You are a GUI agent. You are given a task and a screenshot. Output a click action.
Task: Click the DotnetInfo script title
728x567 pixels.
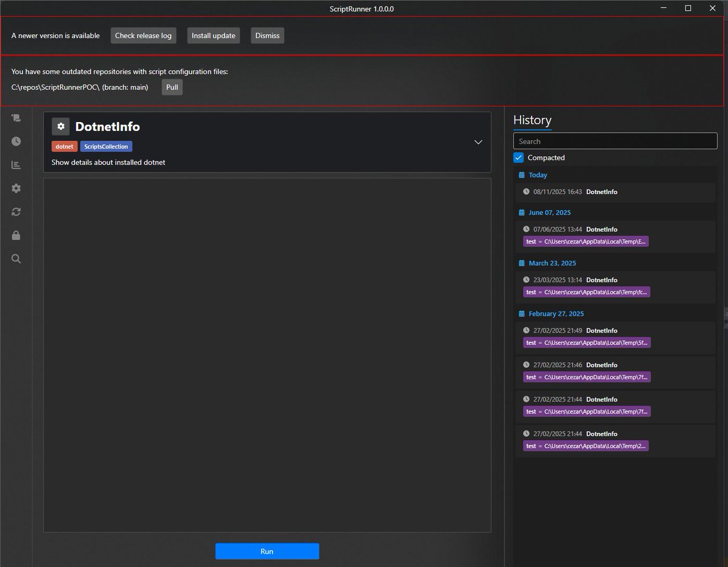tap(107, 126)
